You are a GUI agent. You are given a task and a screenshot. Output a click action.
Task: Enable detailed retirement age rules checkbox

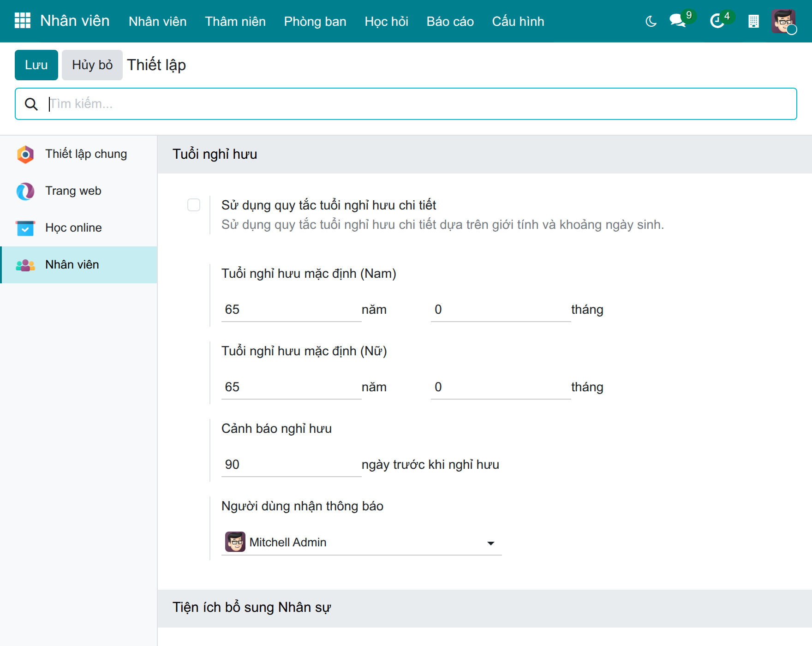click(194, 205)
